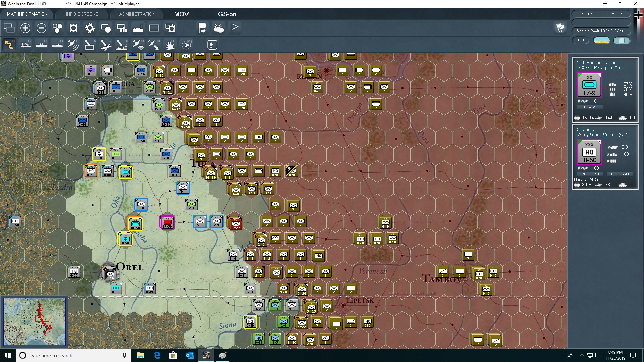
Task: Open the ADMINISTRATION tab
Action: (137, 14)
